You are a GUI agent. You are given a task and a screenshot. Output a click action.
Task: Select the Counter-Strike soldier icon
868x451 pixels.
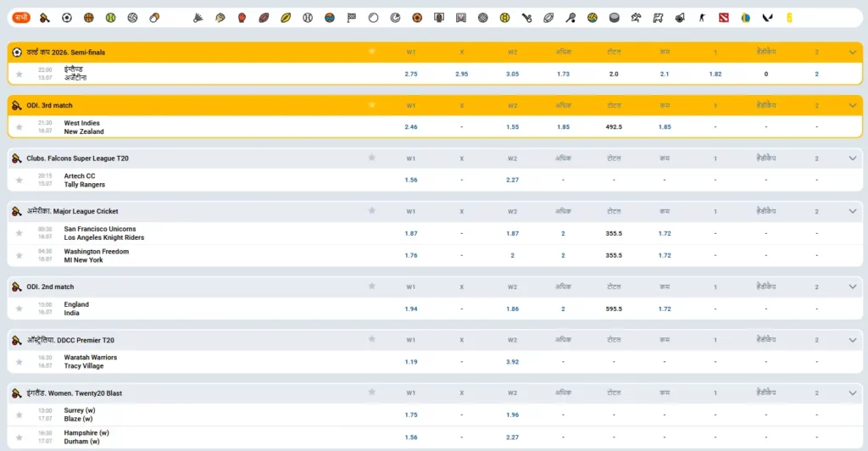point(702,18)
